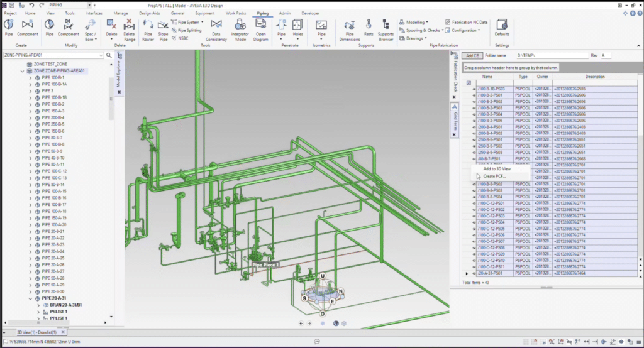
Task: Close the 3D View(1) tab
Action: [x=63, y=332]
